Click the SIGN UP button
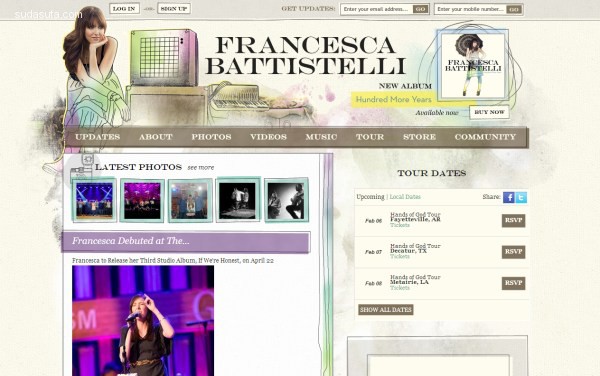 [174, 8]
